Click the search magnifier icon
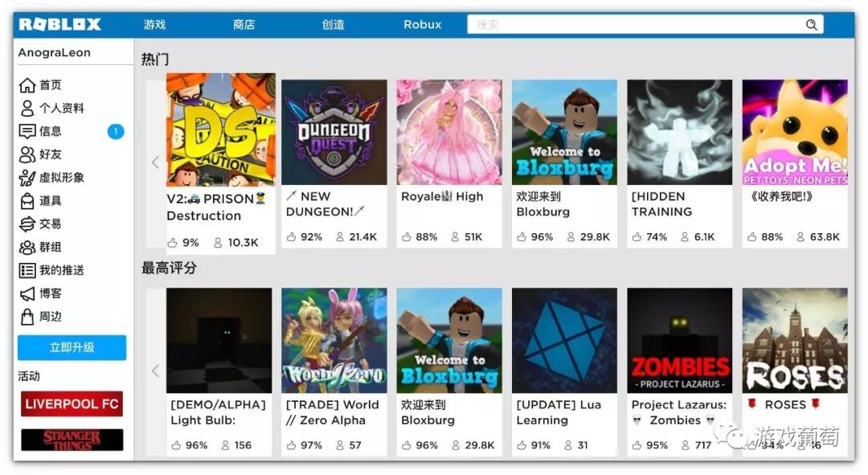The height and width of the screenshot is (475, 868). coord(812,24)
